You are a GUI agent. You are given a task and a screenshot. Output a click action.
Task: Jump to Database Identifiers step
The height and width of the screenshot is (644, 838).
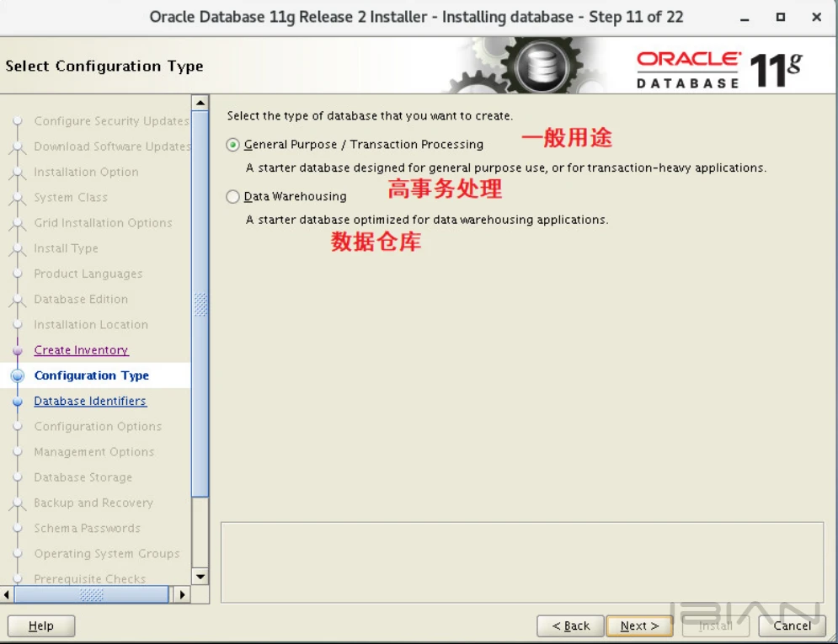click(90, 401)
